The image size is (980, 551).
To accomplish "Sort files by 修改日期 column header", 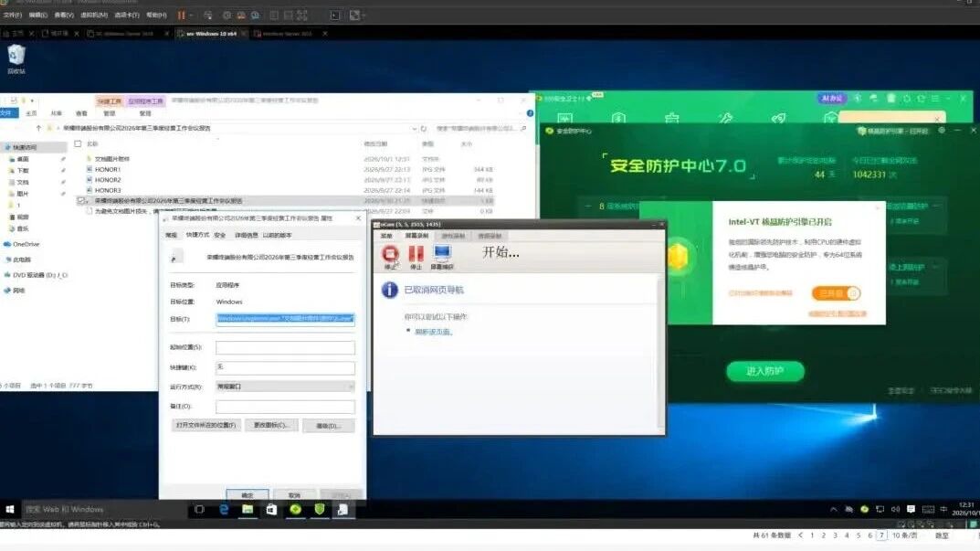I will pos(375,143).
